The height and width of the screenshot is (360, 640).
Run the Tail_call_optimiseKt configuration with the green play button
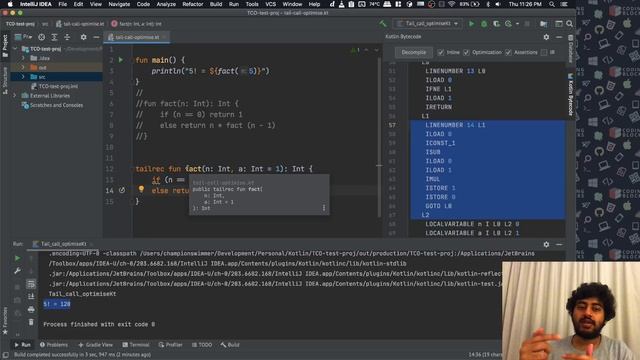click(471, 24)
